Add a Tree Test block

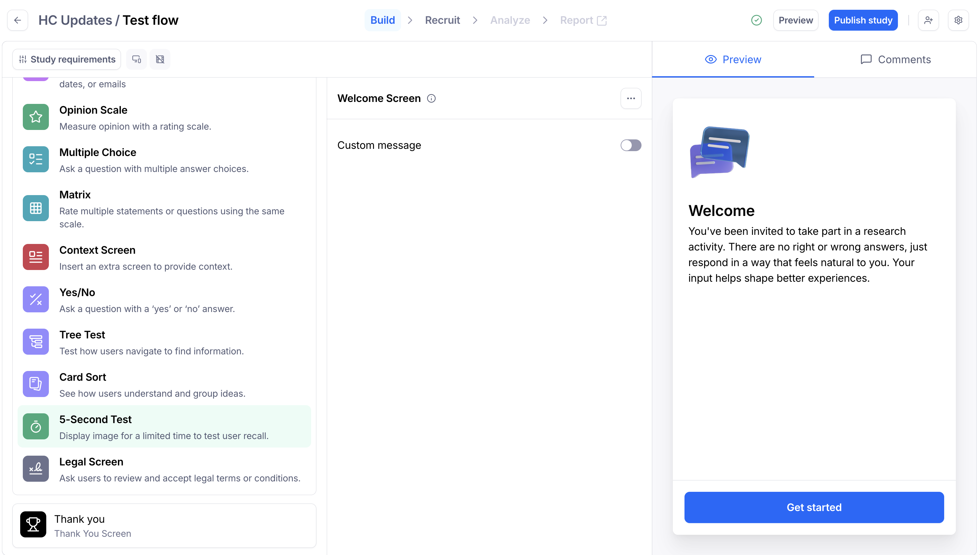click(164, 342)
